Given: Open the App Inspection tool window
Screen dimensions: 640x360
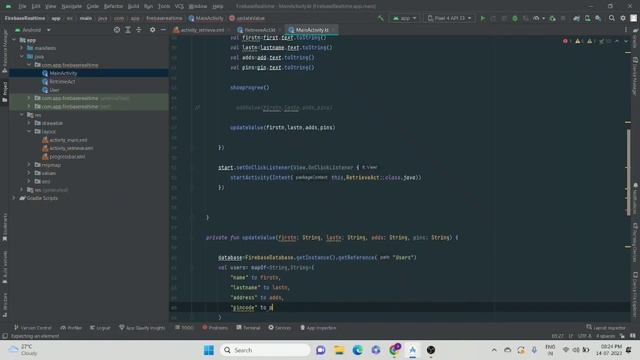Looking at the screenshot, I should click(318, 328).
